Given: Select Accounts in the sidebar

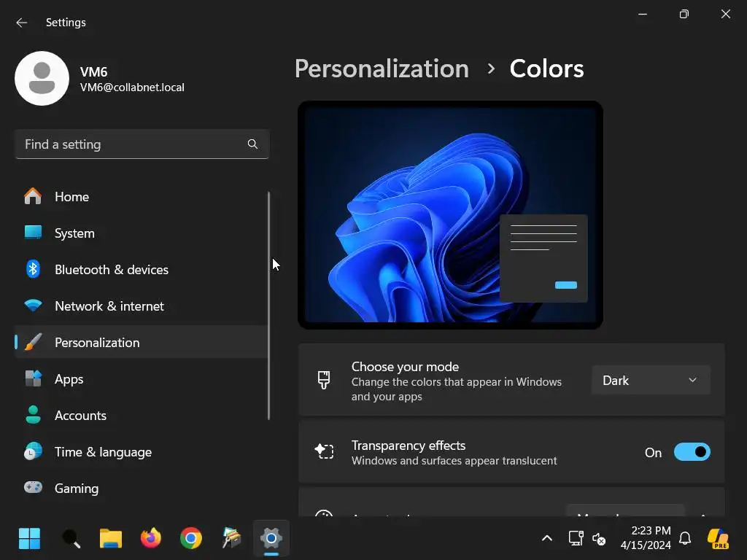Looking at the screenshot, I should [x=142, y=415].
